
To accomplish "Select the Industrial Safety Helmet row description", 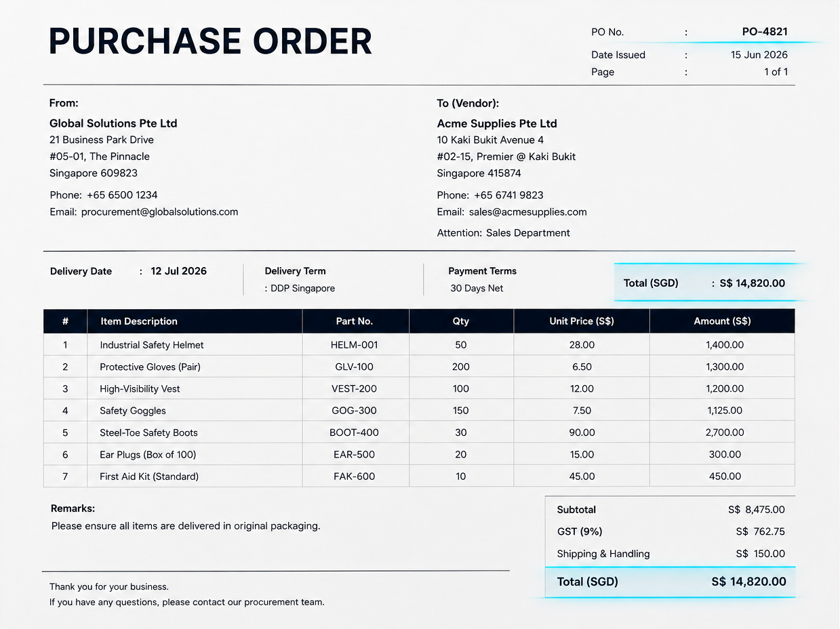I will 152,345.
